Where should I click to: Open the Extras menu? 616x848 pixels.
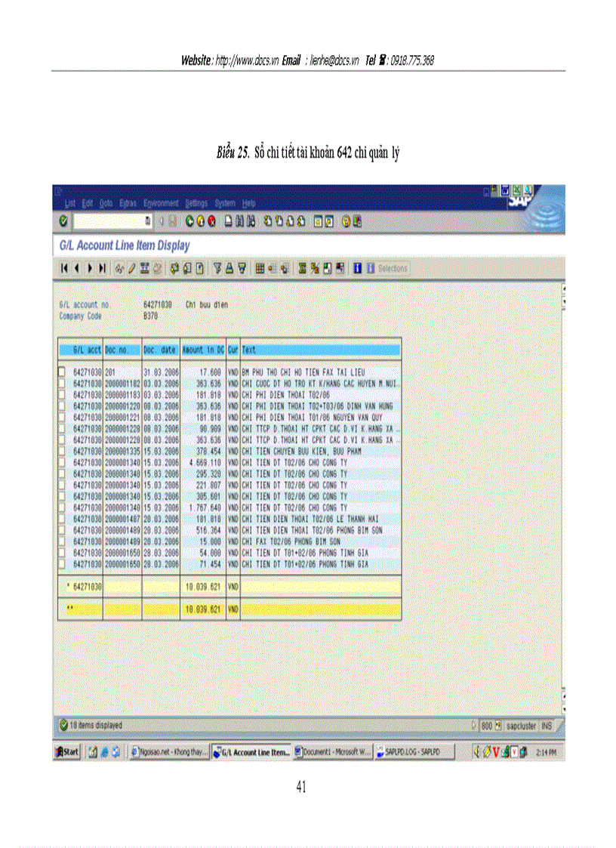[128, 203]
